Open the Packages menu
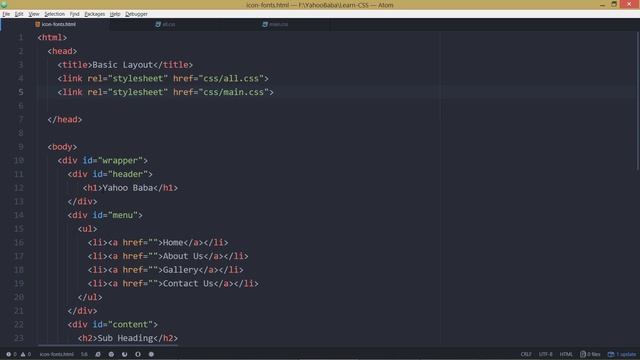Image resolution: width=640 pixels, height=360 pixels. pyautogui.click(x=94, y=14)
